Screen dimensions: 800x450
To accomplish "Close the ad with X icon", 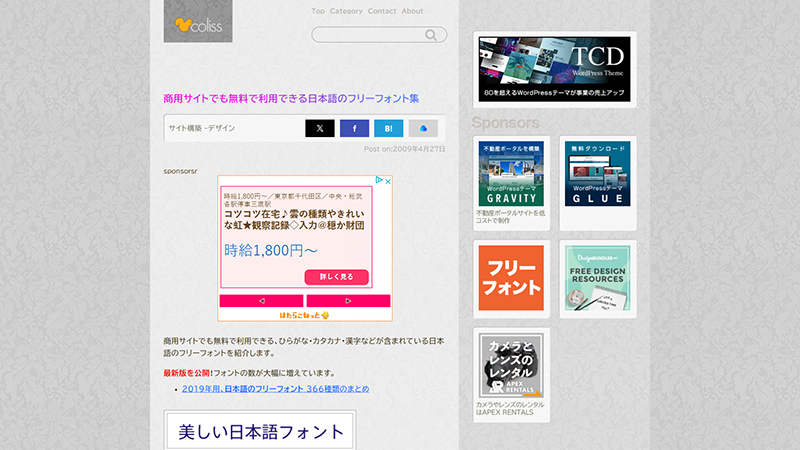I will tap(388, 181).
